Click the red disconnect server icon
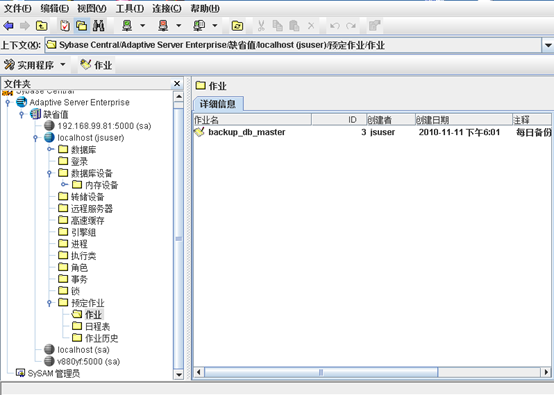554x395 pixels. pyautogui.click(x=163, y=26)
